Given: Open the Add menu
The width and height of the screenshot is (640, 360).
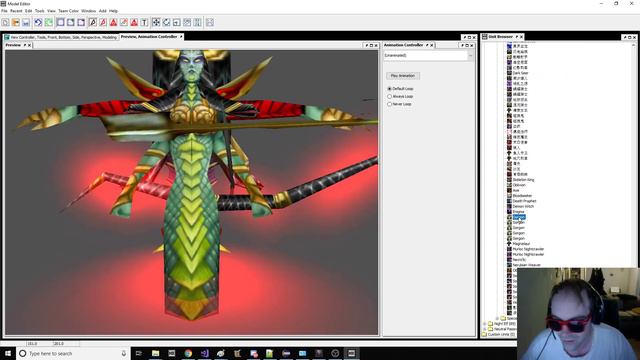Looking at the screenshot, I should [102, 11].
